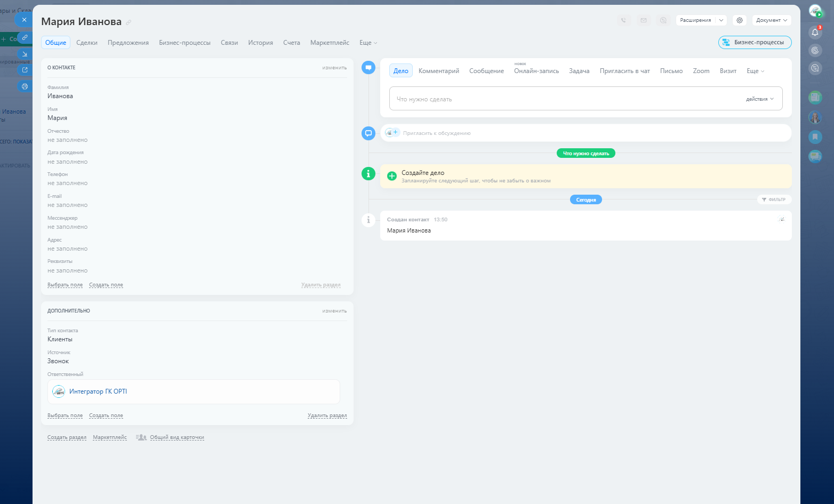Click изменить in the О контакте section
834x504 pixels.
pos(334,68)
